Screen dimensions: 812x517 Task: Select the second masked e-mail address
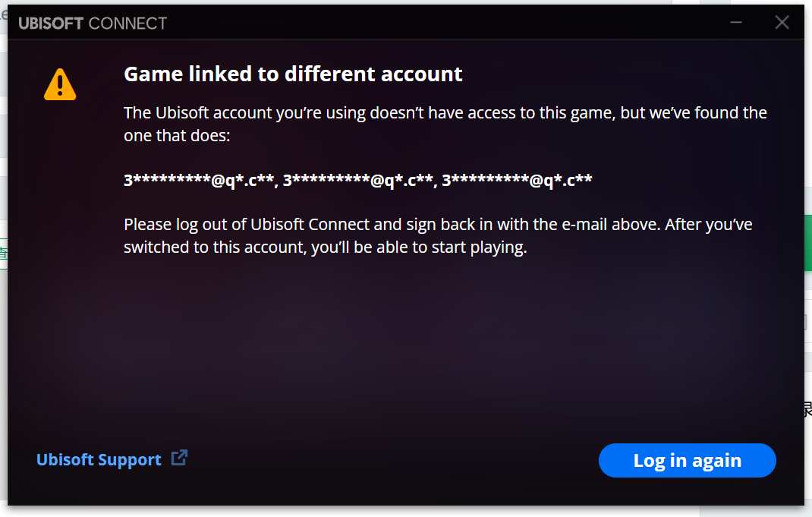[x=358, y=180]
